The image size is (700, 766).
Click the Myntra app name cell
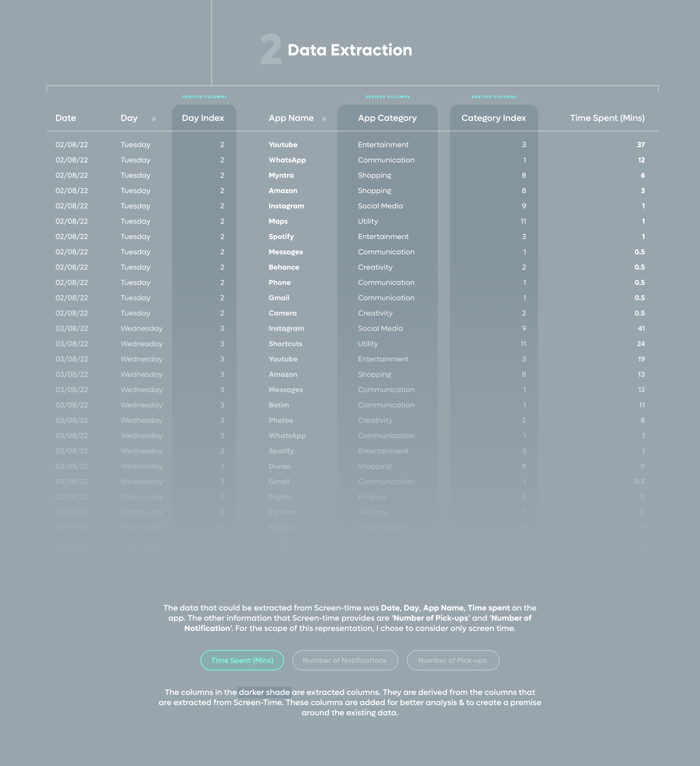click(x=281, y=175)
